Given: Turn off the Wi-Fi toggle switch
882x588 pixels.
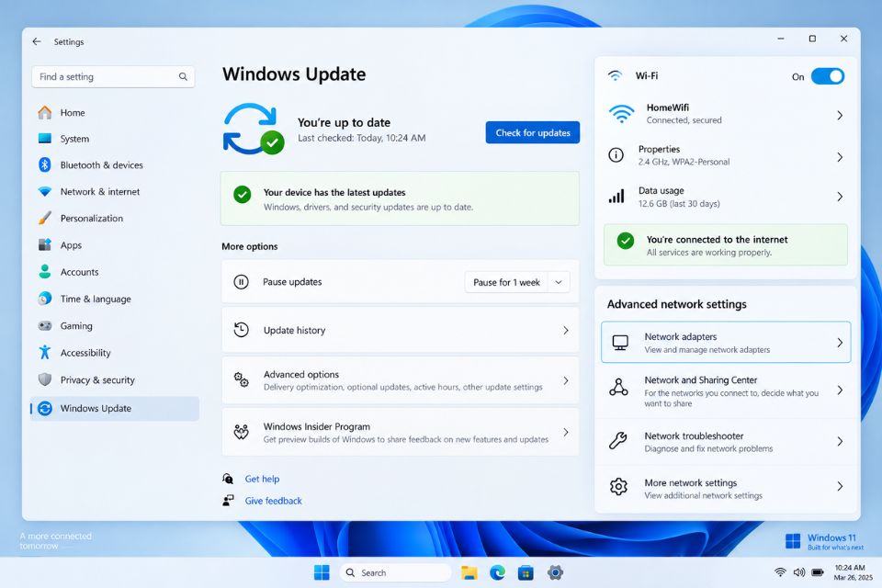Looking at the screenshot, I should [x=827, y=76].
